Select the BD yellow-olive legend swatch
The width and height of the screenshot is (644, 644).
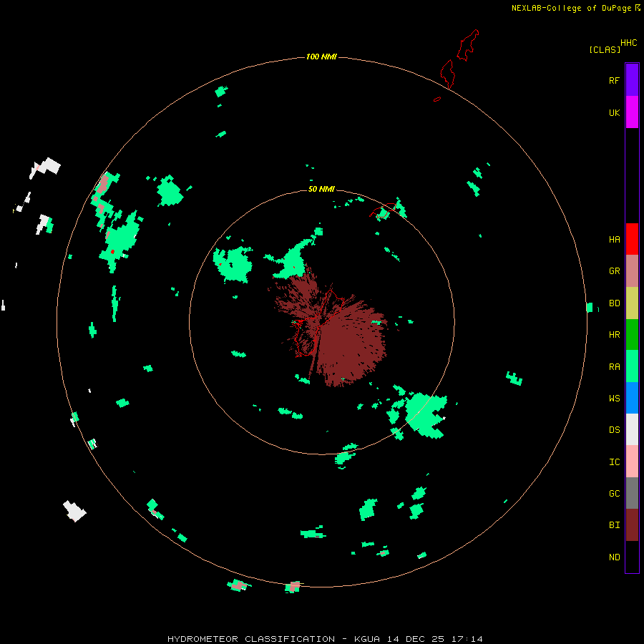coord(632,303)
